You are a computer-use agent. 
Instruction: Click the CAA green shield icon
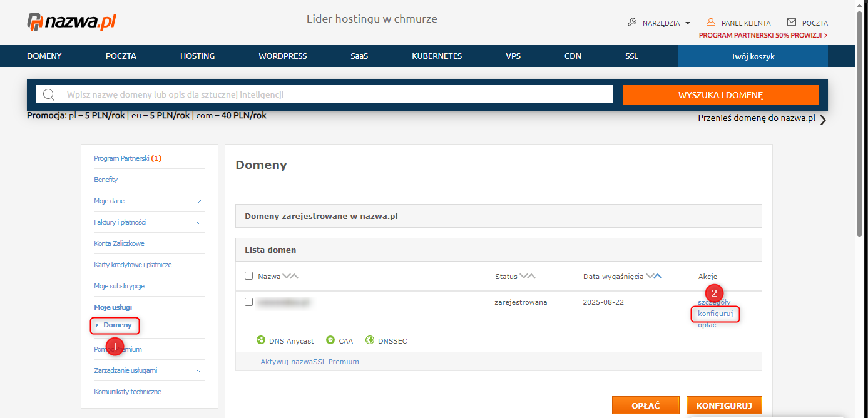(330, 340)
